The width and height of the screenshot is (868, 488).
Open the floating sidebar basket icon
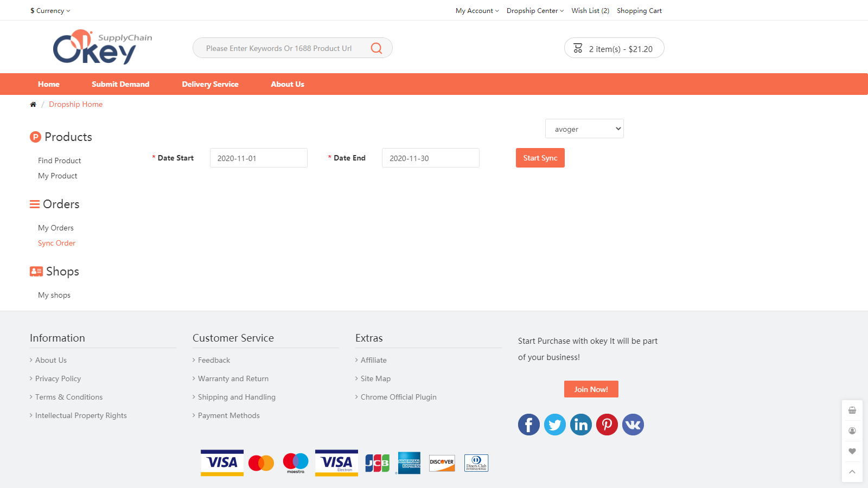(852, 410)
